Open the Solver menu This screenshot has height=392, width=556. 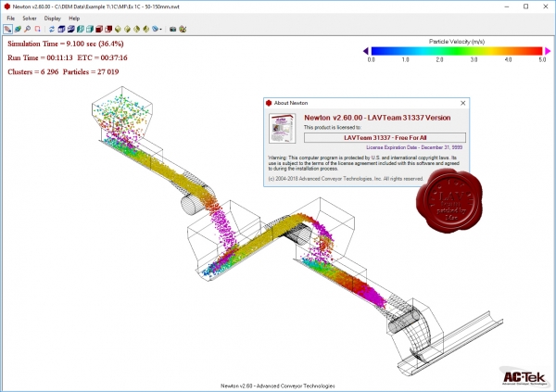[x=30, y=19]
